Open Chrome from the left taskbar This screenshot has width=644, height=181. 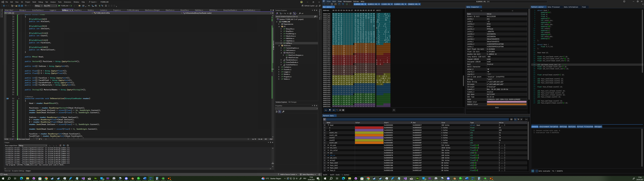coord(46,178)
